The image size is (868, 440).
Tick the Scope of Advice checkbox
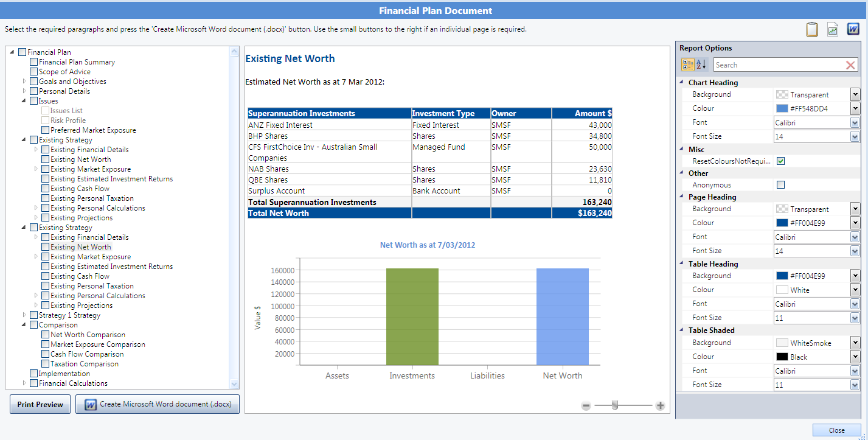click(x=34, y=72)
